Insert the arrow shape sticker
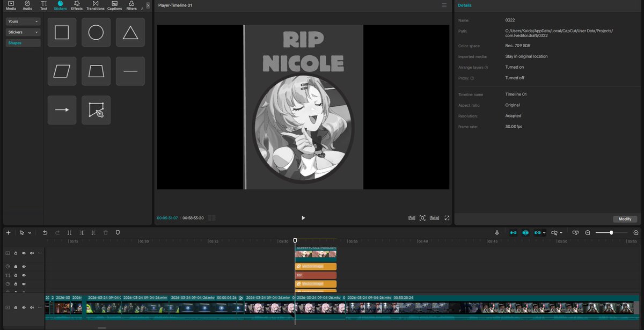644x330 pixels. tap(62, 110)
